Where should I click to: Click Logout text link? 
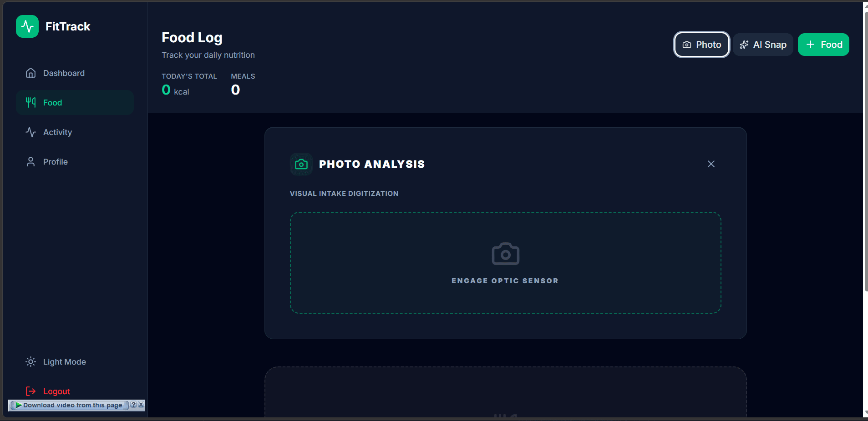coord(56,391)
